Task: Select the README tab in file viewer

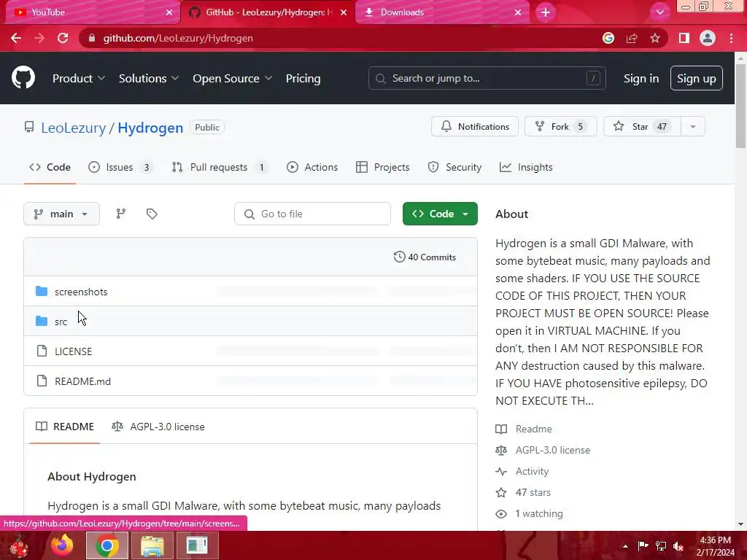Action: click(x=65, y=427)
